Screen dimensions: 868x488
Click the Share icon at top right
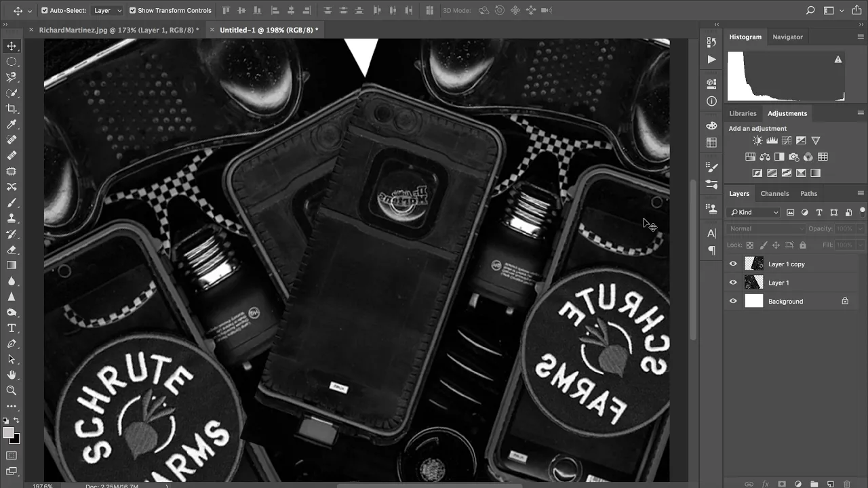click(857, 10)
